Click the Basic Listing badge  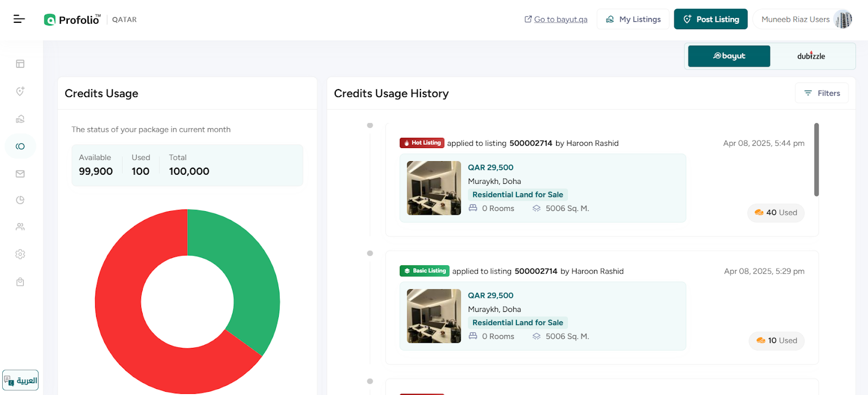[x=425, y=271]
